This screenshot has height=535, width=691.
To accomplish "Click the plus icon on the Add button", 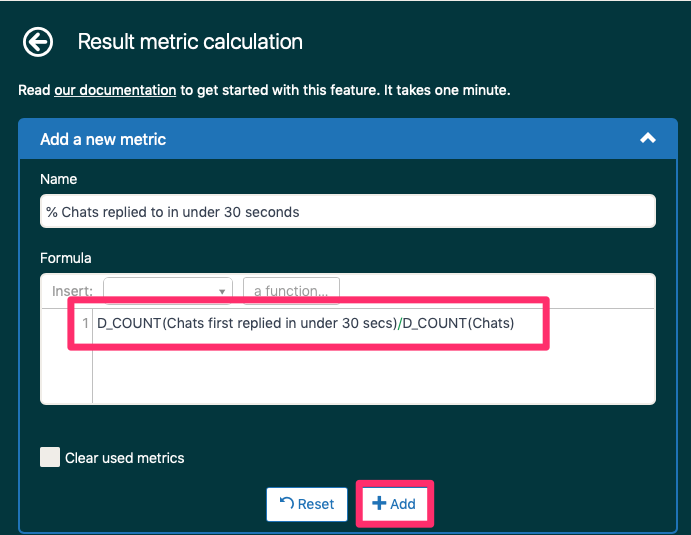I will click(x=379, y=503).
